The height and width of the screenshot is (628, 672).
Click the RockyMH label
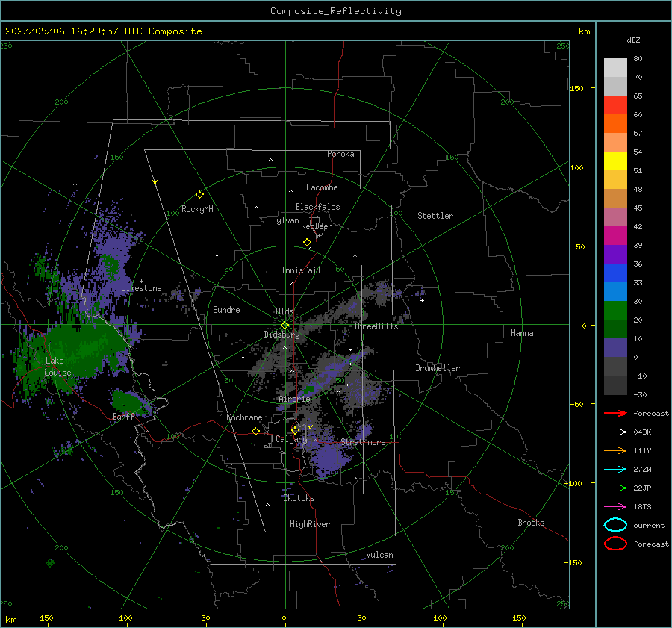[x=197, y=210]
